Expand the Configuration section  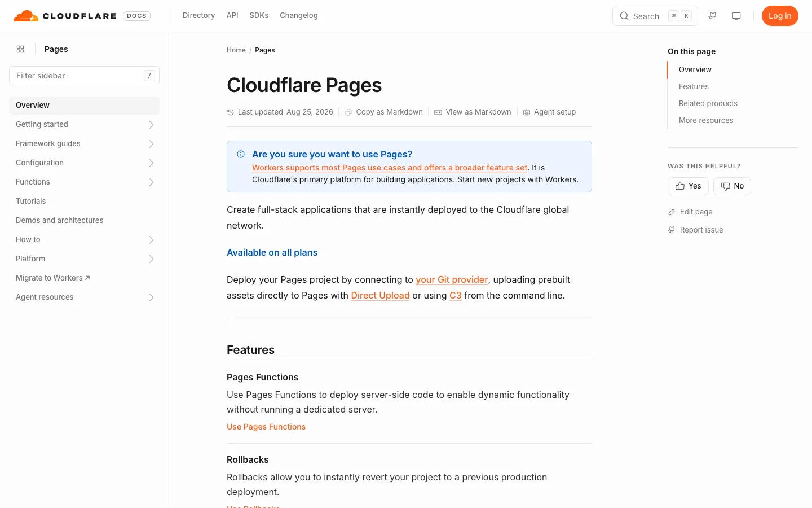coord(151,163)
